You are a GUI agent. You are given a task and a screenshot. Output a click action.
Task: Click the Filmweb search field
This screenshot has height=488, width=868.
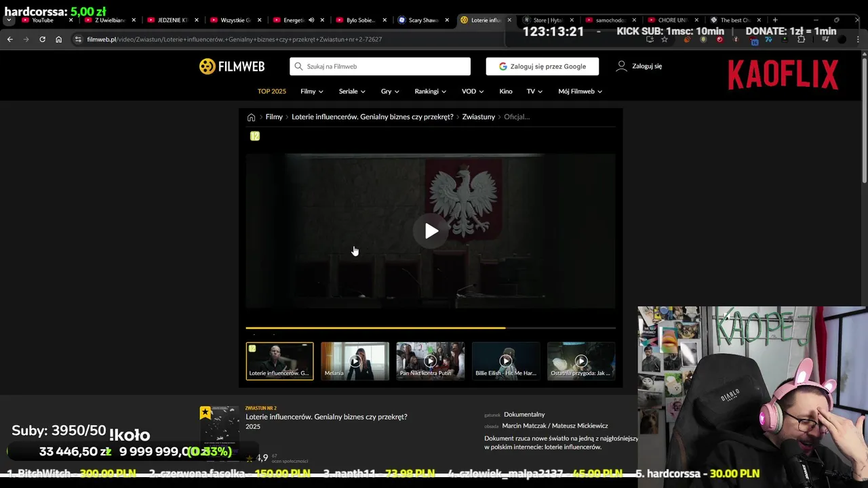coord(380,66)
